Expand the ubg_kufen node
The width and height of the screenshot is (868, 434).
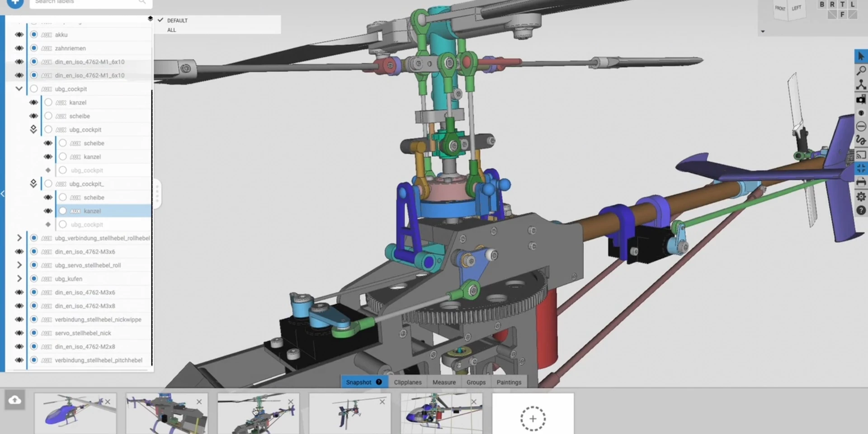19,278
